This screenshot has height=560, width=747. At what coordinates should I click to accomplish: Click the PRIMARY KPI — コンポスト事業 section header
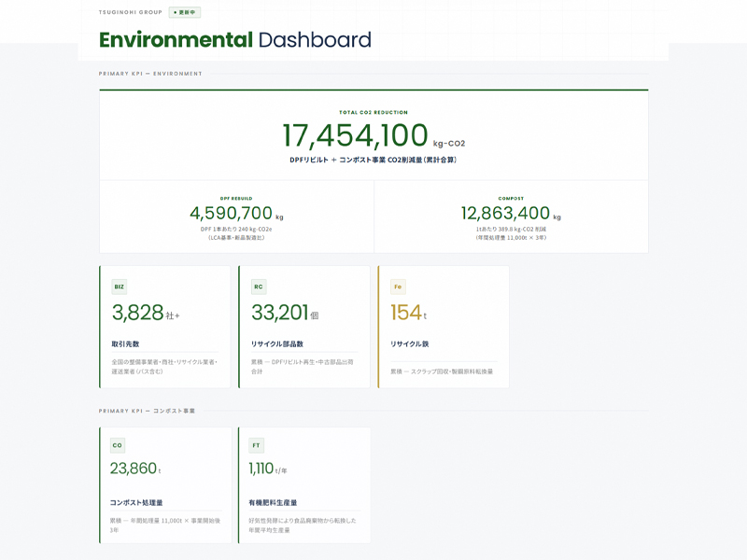pyautogui.click(x=148, y=411)
